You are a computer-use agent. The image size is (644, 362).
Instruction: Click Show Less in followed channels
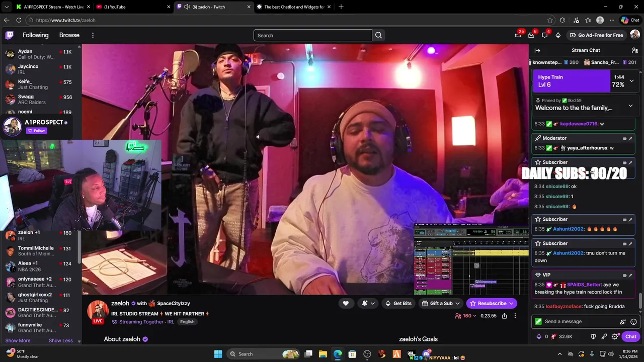coord(61,340)
